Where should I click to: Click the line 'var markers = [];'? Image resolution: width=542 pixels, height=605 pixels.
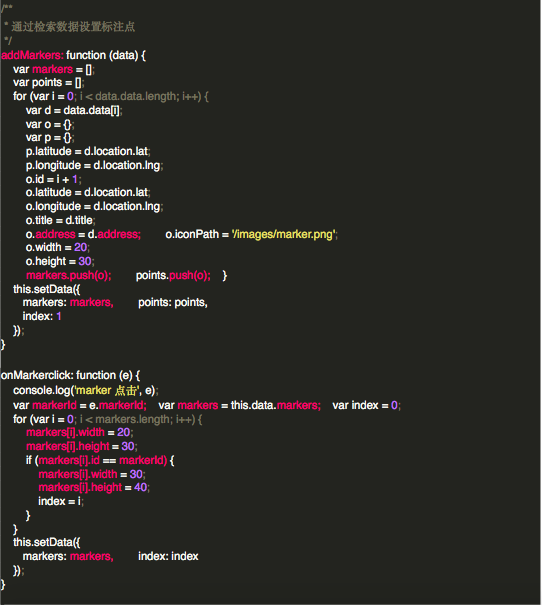coord(54,69)
